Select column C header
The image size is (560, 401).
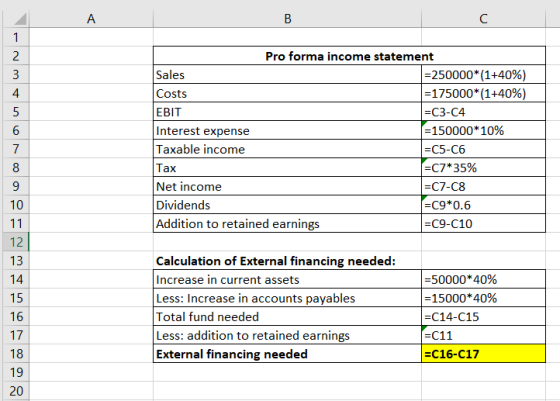click(483, 19)
